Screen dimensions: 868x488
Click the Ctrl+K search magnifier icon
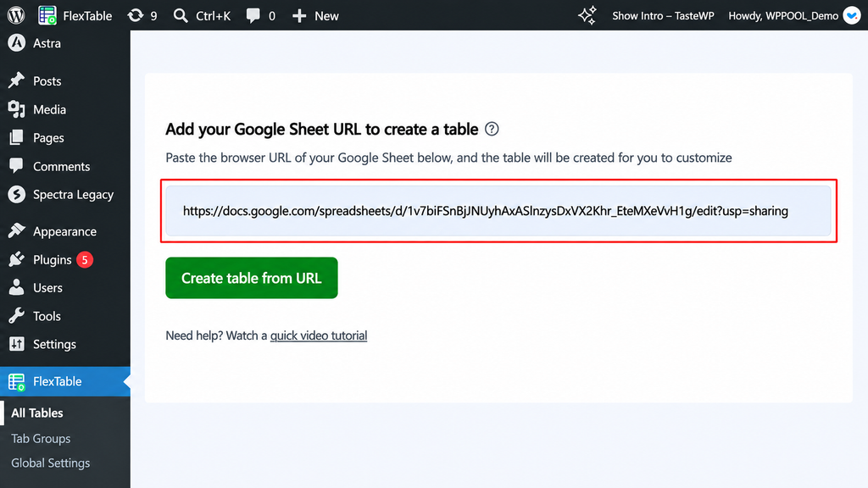click(181, 15)
